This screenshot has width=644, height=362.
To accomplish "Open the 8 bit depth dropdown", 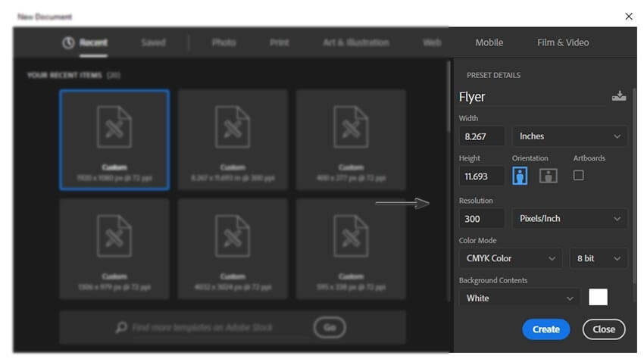I will [598, 258].
